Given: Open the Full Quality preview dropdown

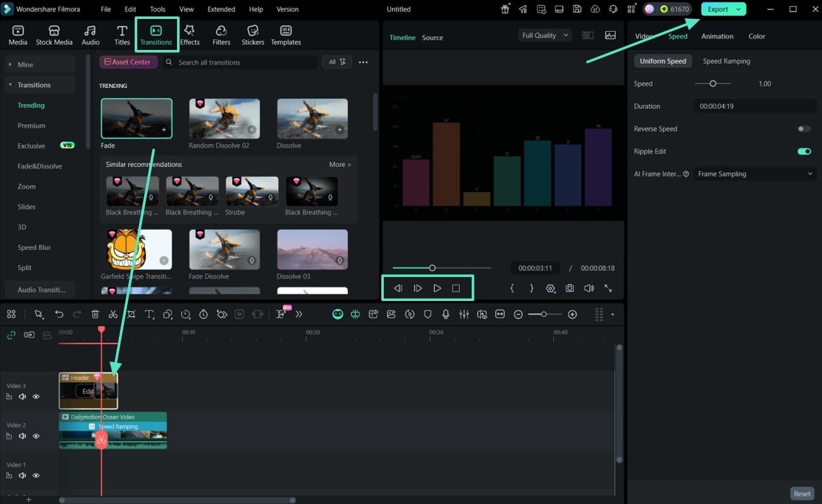Looking at the screenshot, I should 544,35.
